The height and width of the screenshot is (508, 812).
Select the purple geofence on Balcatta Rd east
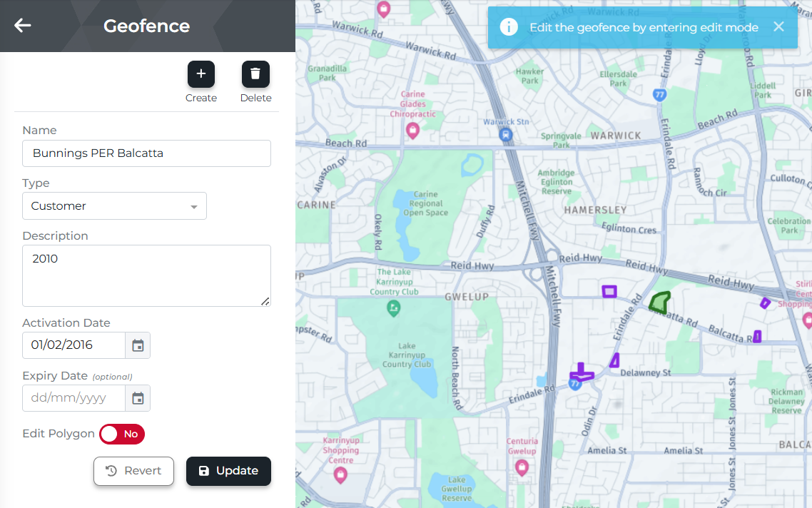tap(757, 337)
